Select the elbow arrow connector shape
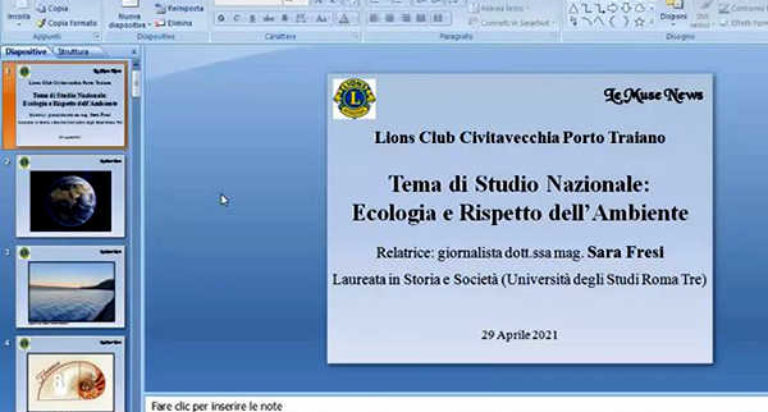 [600, 8]
